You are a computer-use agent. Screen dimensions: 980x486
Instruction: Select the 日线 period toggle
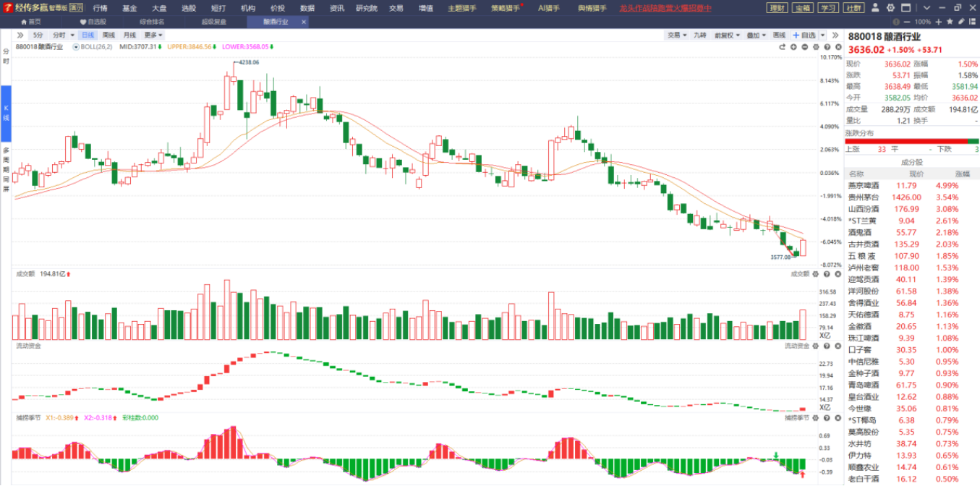(88, 35)
